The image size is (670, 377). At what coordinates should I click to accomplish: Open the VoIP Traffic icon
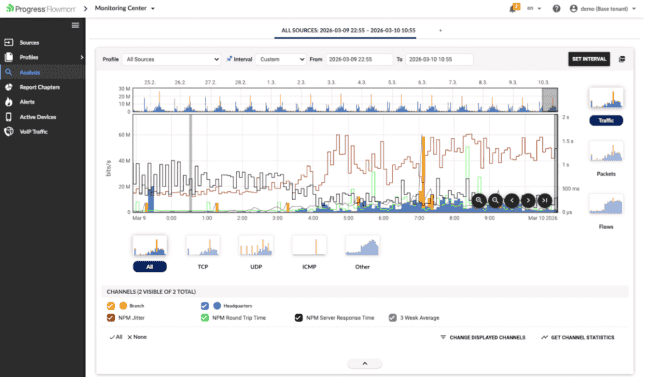(x=9, y=132)
